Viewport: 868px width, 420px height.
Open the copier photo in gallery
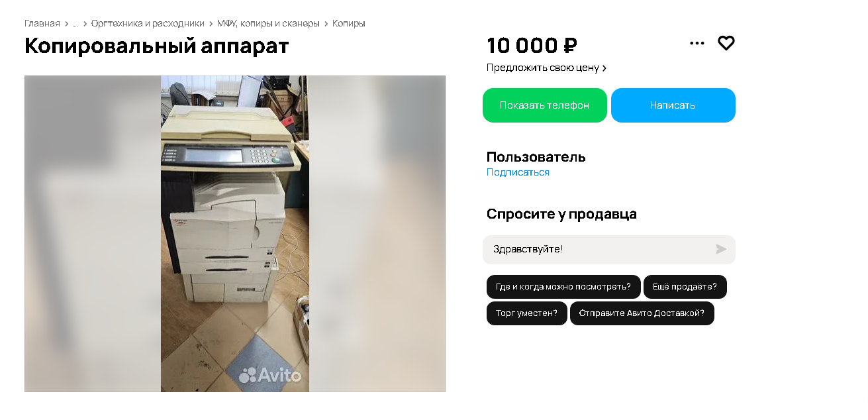coord(235,234)
